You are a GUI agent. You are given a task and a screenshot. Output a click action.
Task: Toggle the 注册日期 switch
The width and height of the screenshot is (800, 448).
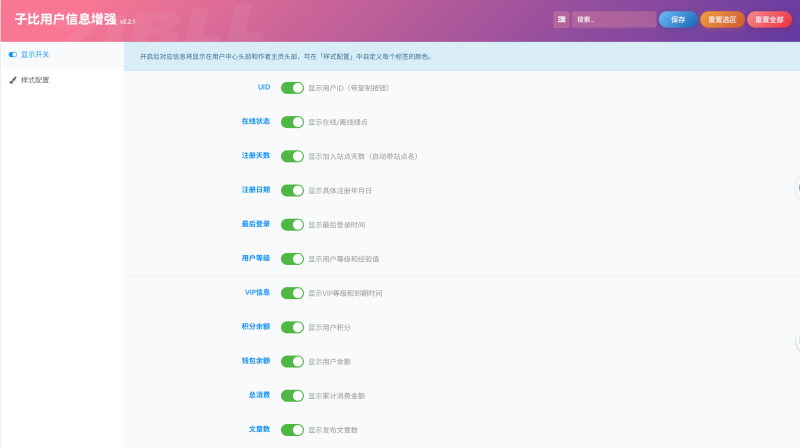click(292, 190)
